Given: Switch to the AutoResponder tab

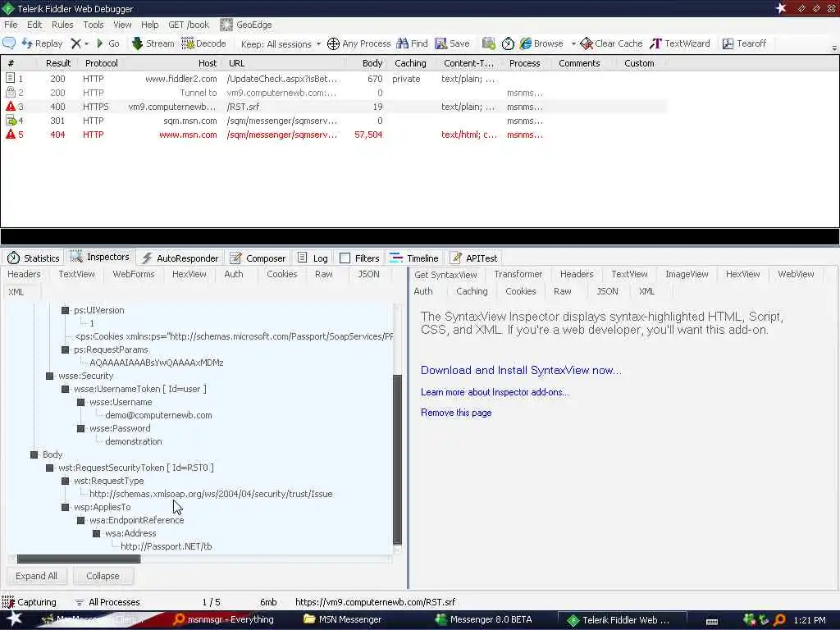Looking at the screenshot, I should [x=180, y=258].
